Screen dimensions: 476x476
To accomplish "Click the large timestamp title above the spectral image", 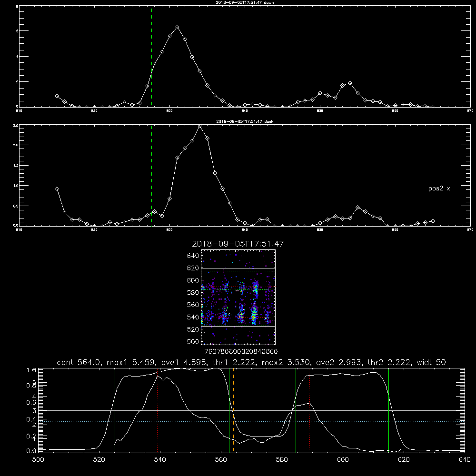I will tap(238, 244).
